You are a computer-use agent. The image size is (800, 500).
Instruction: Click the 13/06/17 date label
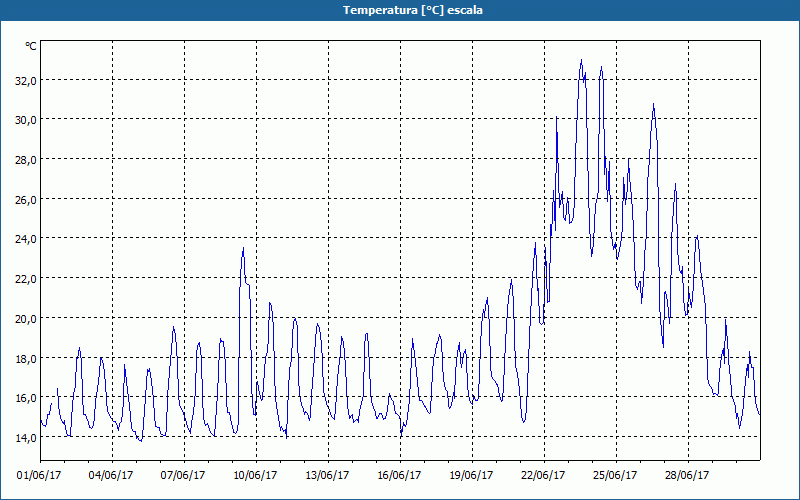327,475
